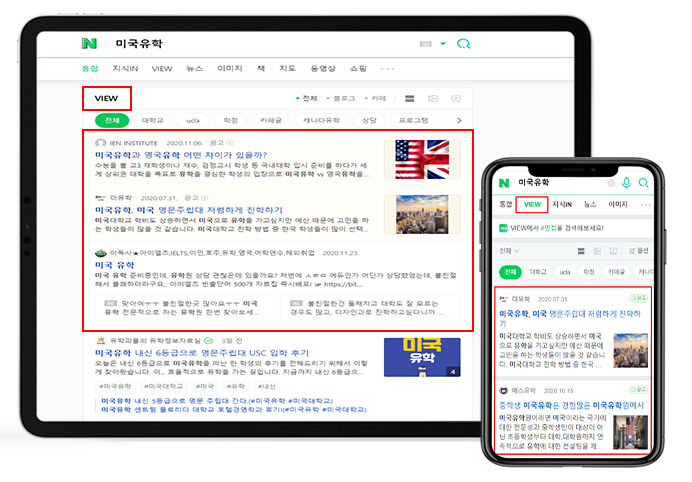692x482 pixels.
Task: Switch to video view icon on the phone
Action: pos(613,251)
